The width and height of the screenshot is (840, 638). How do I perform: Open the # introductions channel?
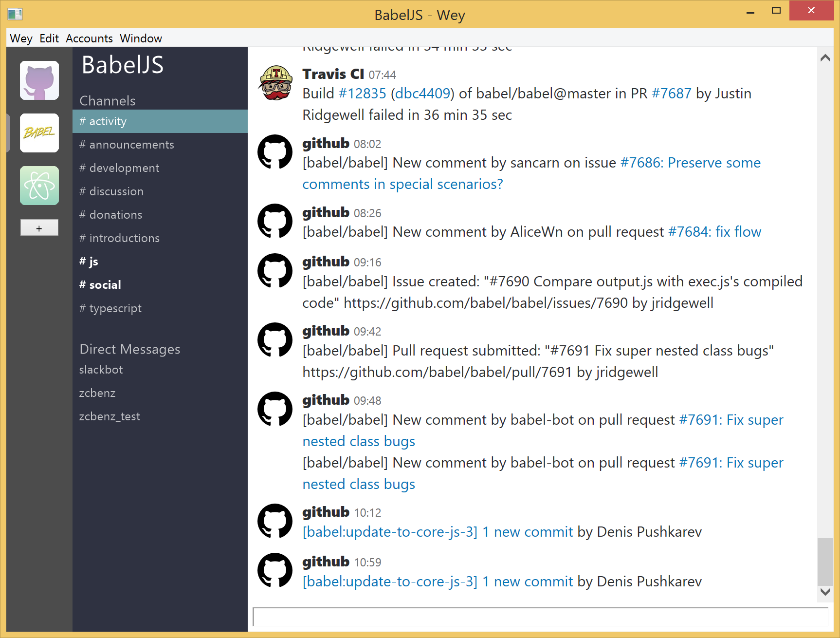click(160, 238)
